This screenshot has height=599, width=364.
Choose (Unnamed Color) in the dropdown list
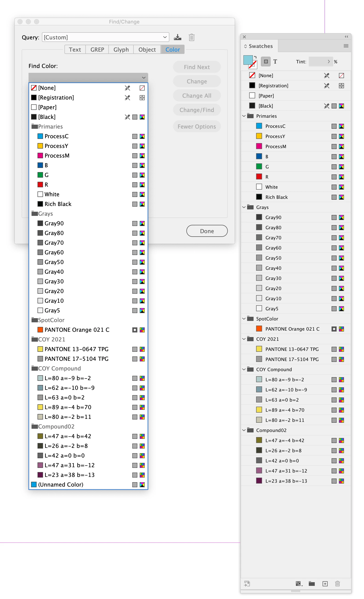(88, 484)
